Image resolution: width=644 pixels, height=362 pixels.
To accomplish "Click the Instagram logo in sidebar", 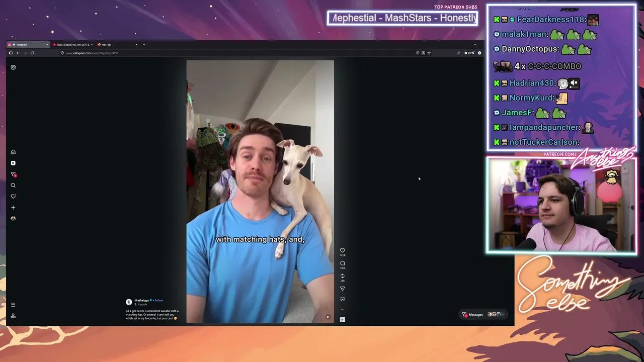I will click(13, 67).
